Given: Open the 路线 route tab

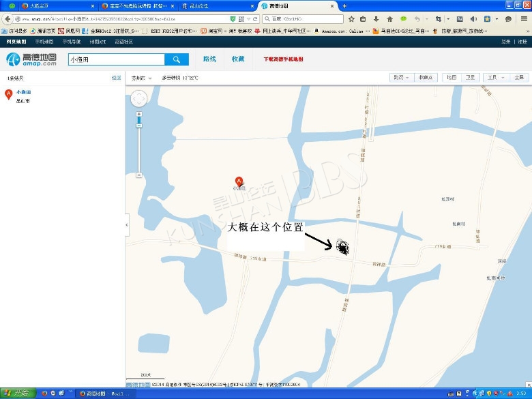Looking at the screenshot, I should 209,59.
